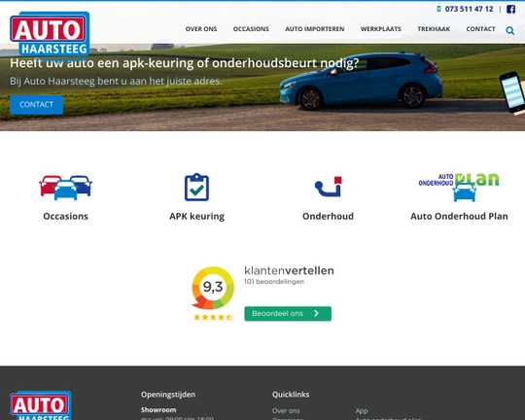Image resolution: width=525 pixels, height=420 pixels.
Task: Open the Occasions menu item
Action: 251,29
